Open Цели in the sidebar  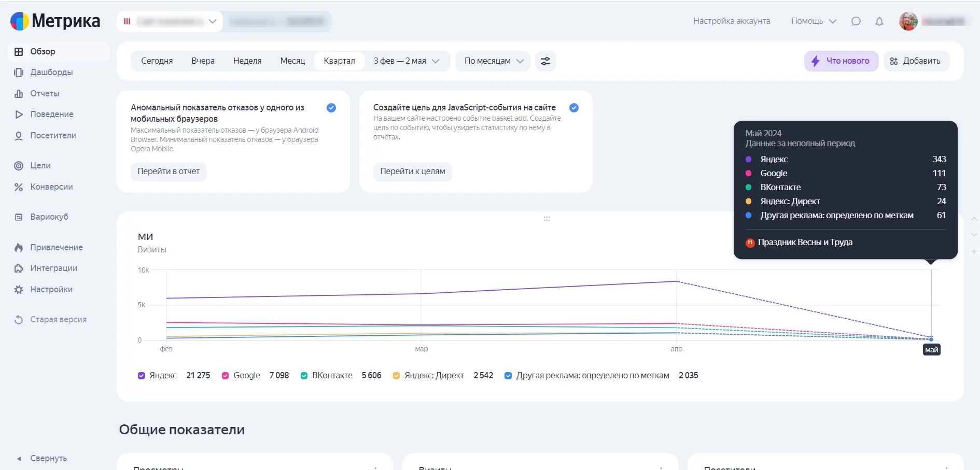click(x=40, y=165)
